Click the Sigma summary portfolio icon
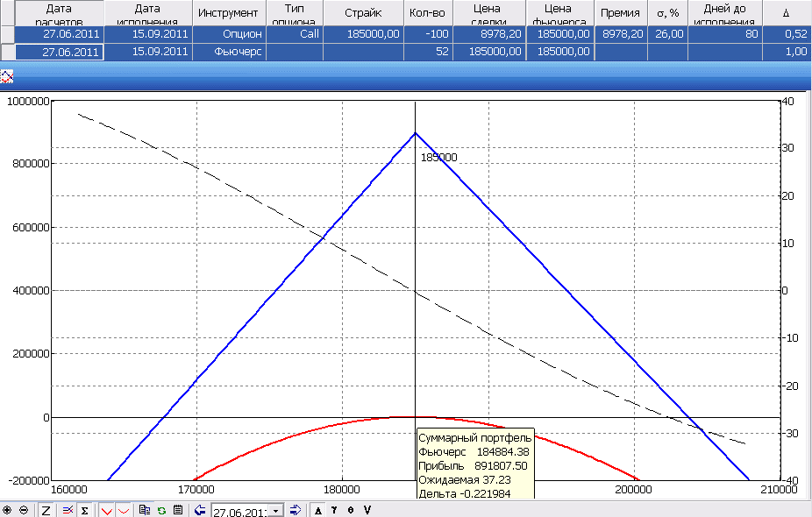The height and width of the screenshot is (517, 812). click(x=84, y=510)
